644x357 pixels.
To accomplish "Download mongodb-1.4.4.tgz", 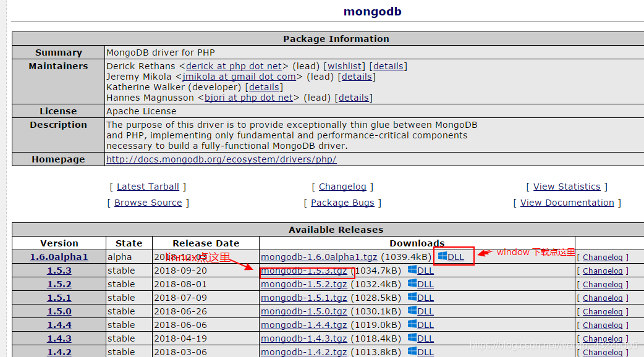I will 304,325.
